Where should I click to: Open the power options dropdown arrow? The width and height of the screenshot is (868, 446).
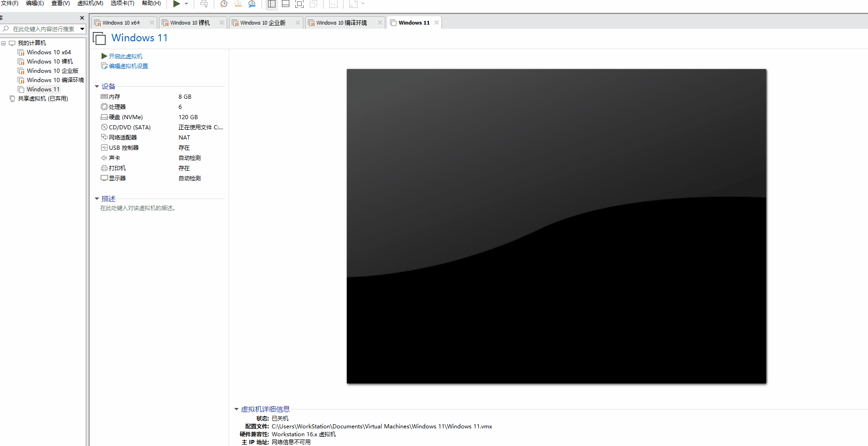point(186,4)
